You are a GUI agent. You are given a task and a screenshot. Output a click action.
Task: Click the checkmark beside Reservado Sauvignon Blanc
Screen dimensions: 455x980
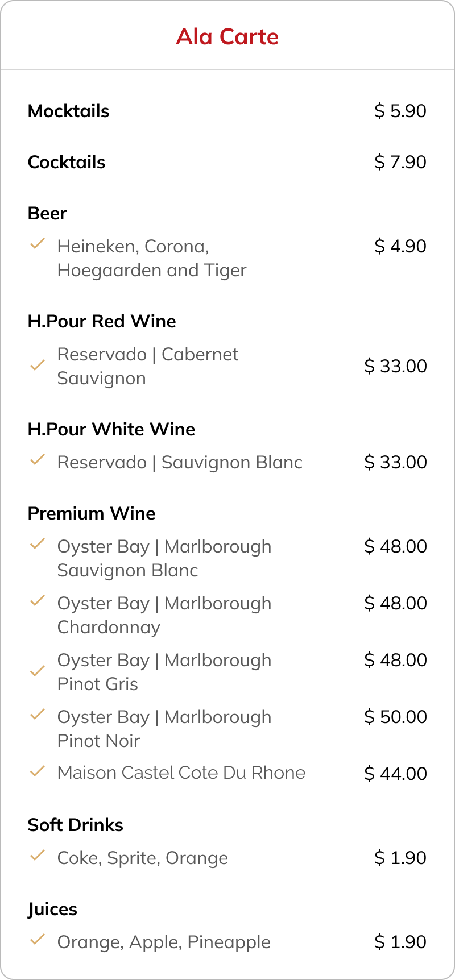(x=37, y=459)
